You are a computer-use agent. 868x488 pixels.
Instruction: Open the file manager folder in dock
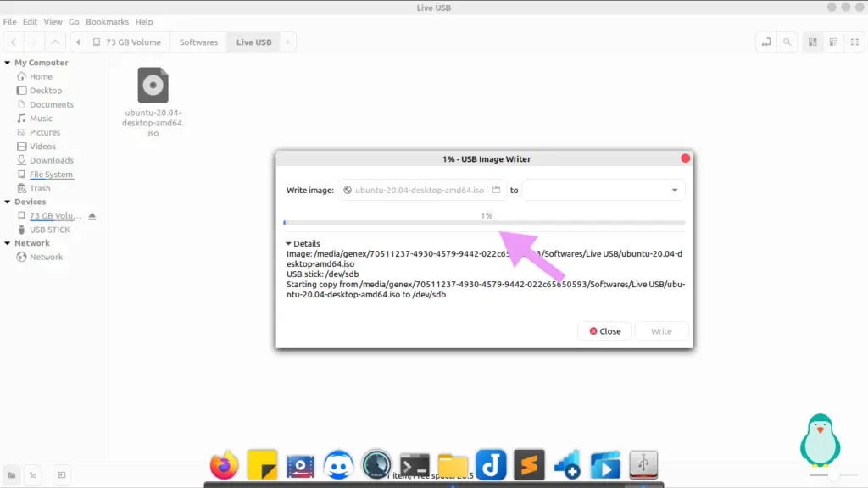click(x=453, y=465)
